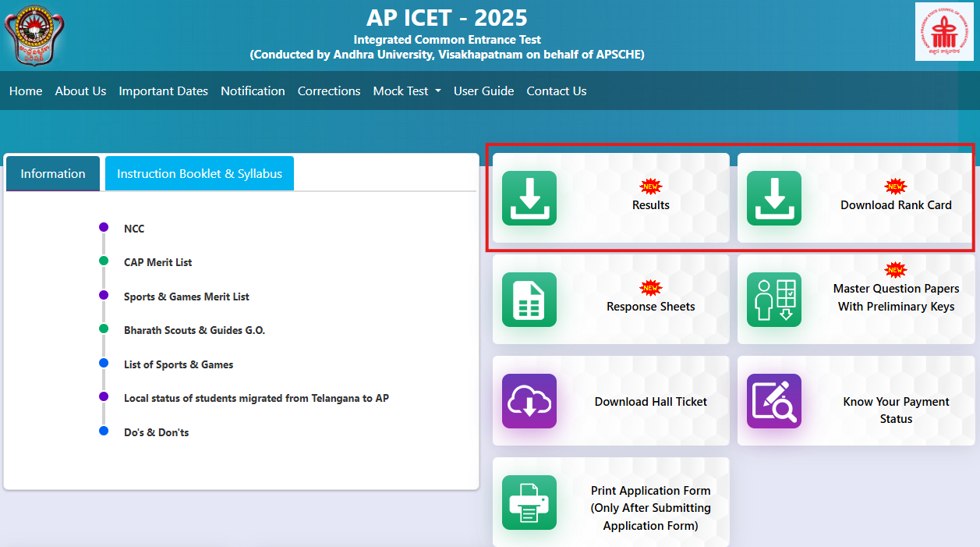Open the Corrections page from the navbar
The height and width of the screenshot is (547, 980).
coord(328,91)
